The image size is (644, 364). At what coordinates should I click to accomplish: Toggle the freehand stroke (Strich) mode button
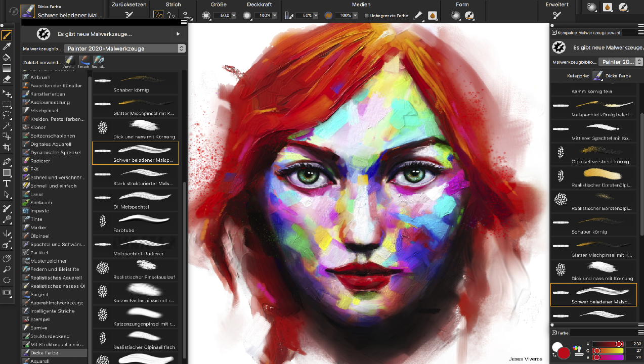pos(158,15)
